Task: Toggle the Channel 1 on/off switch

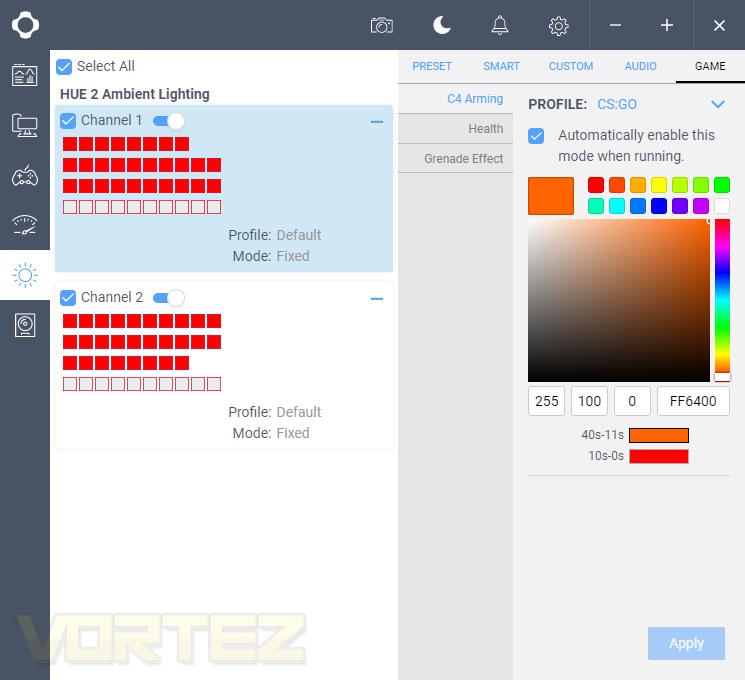Action: point(169,121)
